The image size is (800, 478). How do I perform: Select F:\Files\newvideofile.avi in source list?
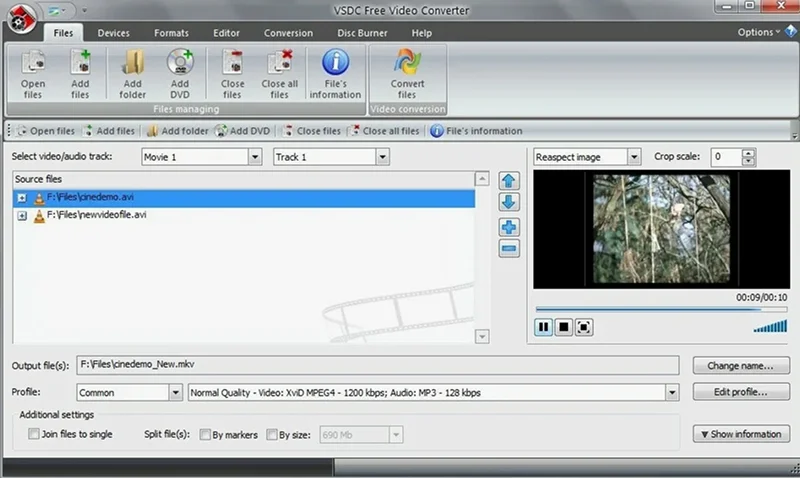(244, 215)
